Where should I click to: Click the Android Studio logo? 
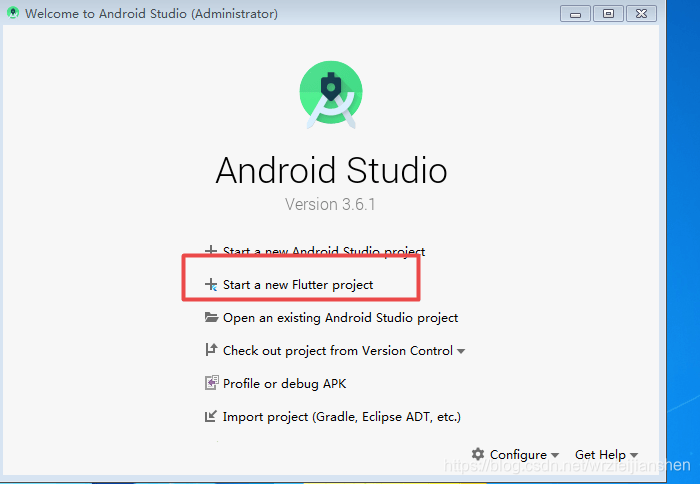(331, 95)
